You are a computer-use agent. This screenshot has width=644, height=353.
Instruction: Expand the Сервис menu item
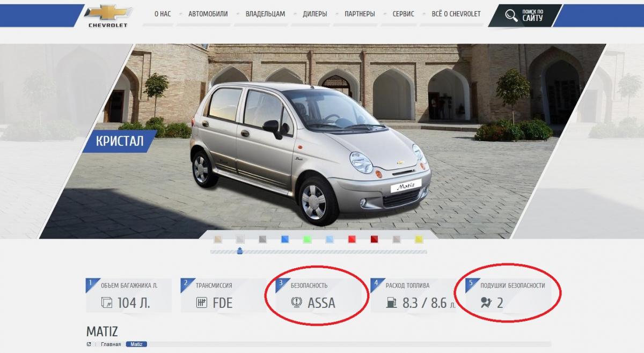pos(404,14)
